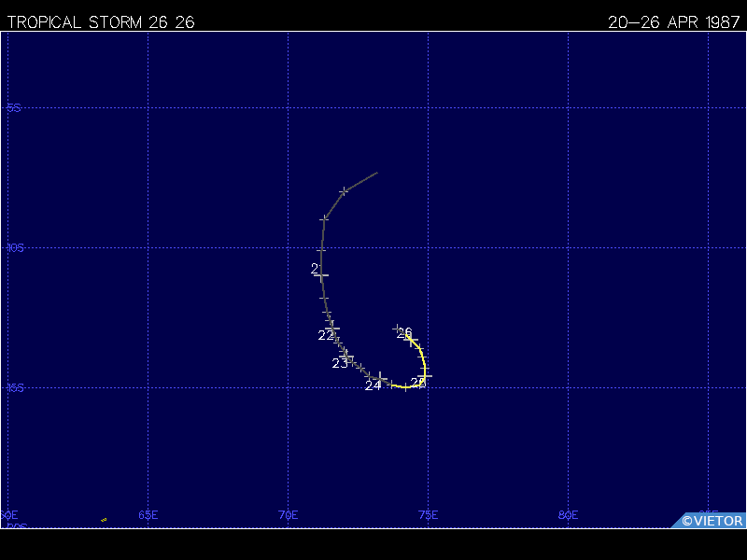Click the small yellow mark near bottom left
The height and width of the screenshot is (560, 747).
[104, 520]
